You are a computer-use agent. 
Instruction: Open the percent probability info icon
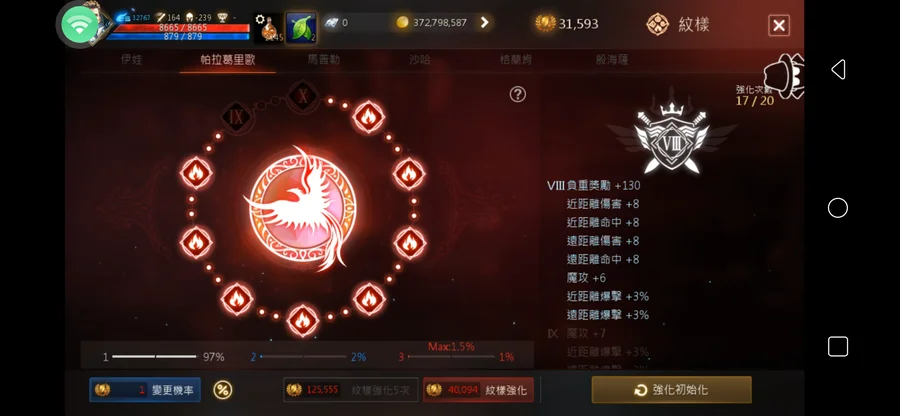[x=223, y=390]
